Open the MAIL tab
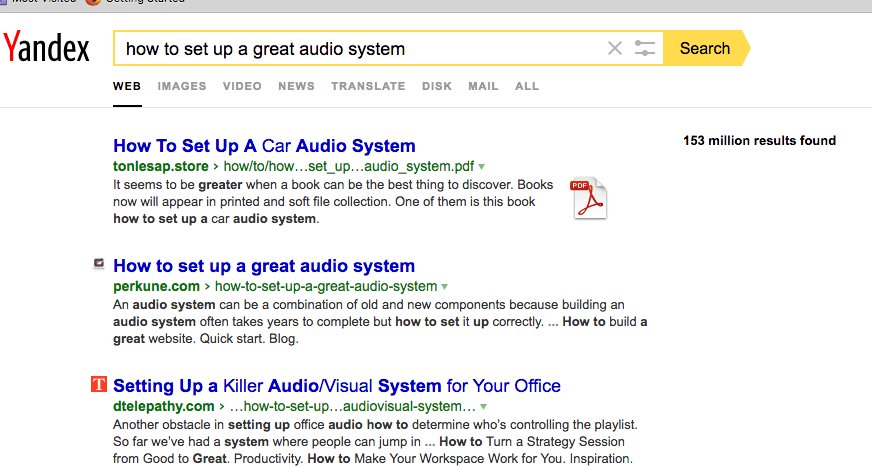872x467 pixels. (x=483, y=86)
